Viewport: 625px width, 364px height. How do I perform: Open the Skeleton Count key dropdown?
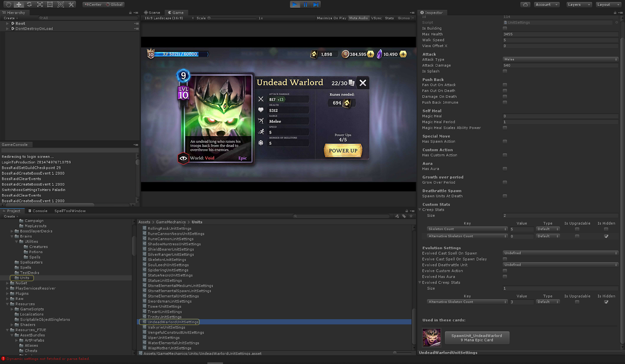[x=467, y=229]
